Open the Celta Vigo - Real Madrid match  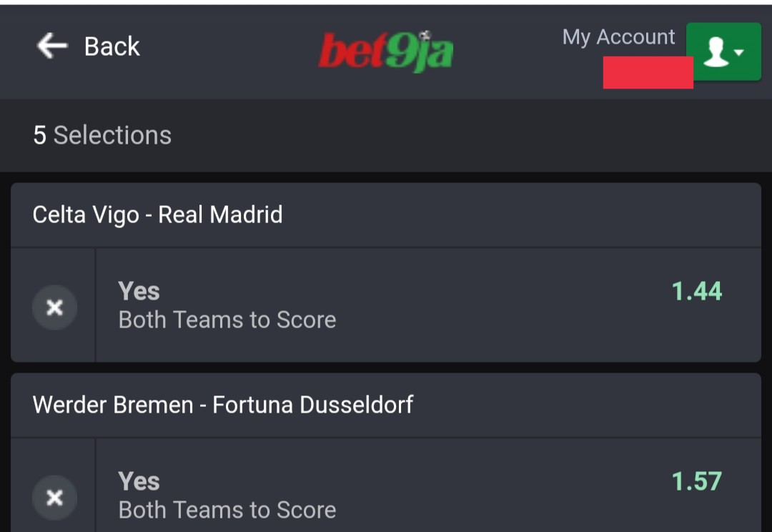[x=157, y=215]
